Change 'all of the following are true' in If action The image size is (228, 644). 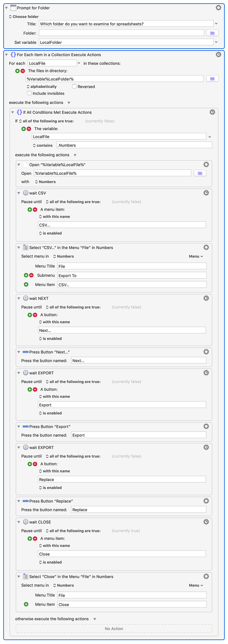pyautogui.click(x=46, y=121)
